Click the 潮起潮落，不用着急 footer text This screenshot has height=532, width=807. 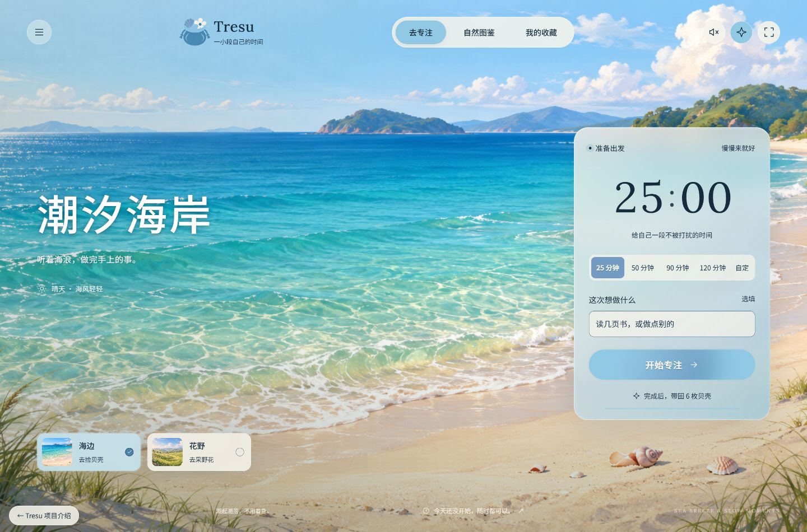243,511
